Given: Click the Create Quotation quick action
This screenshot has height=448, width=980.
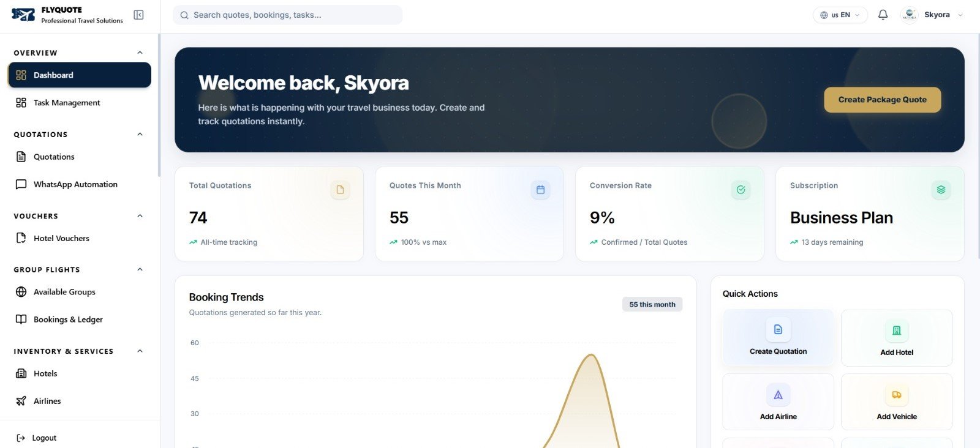Looking at the screenshot, I should tap(778, 338).
